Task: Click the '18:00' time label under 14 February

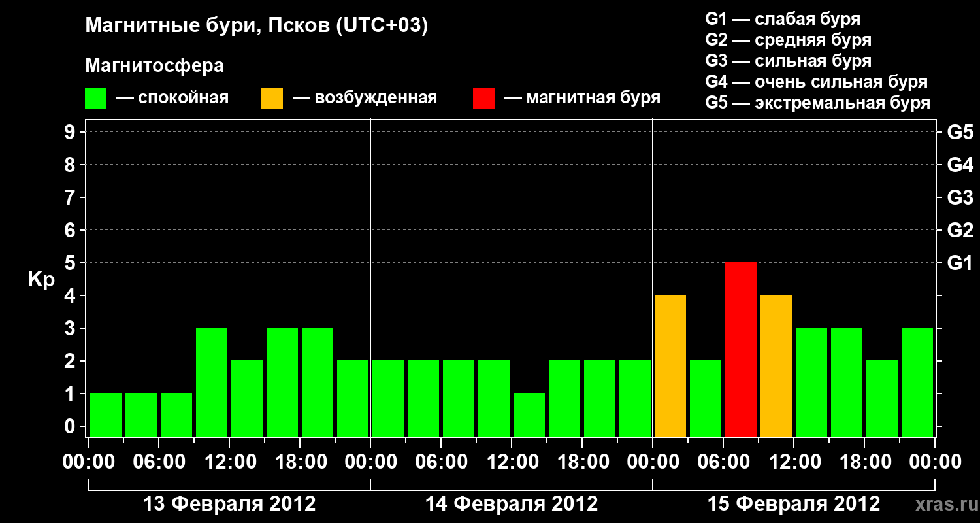Action: point(582,462)
